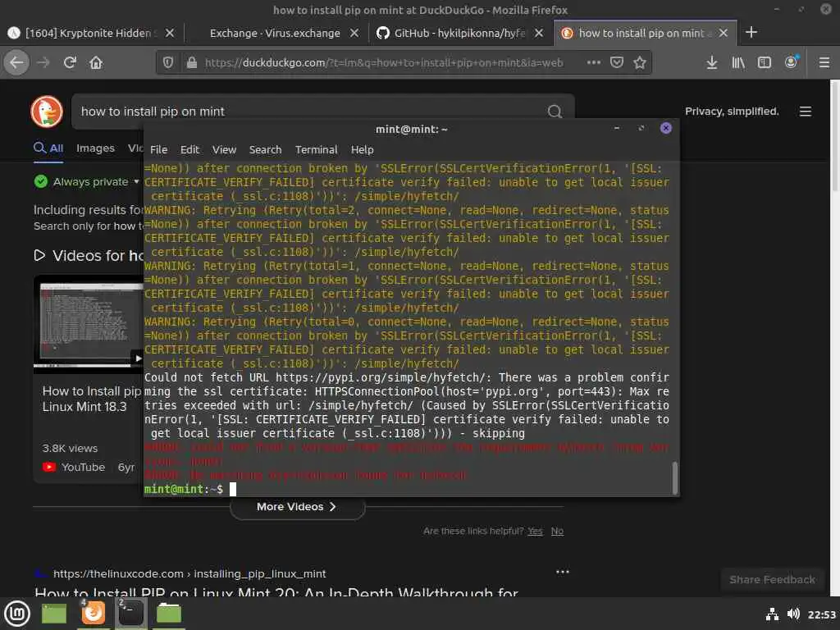The width and height of the screenshot is (840, 630).
Task: Click More Videos button
Action: 297,507
